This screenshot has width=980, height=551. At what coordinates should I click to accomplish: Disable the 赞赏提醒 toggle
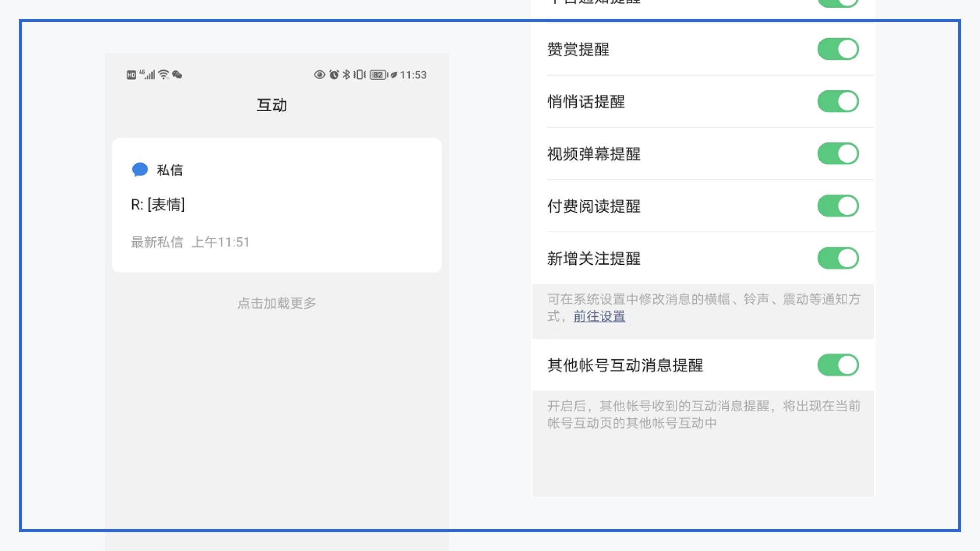point(838,49)
